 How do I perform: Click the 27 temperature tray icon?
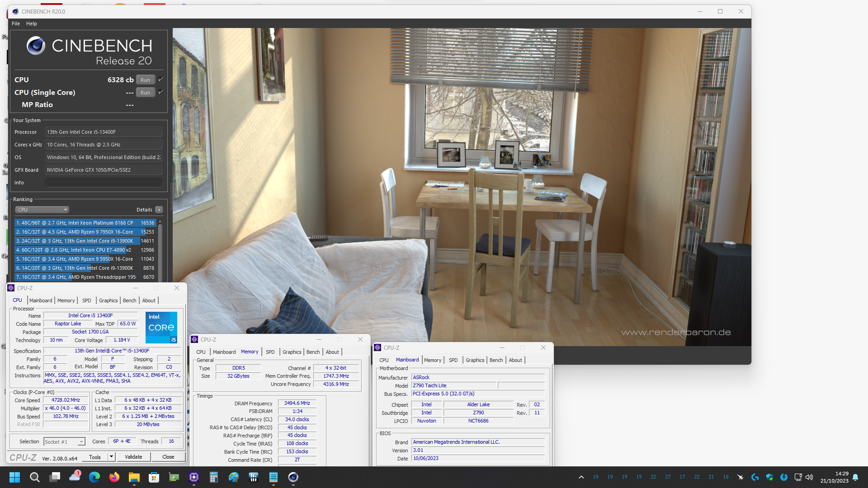pyautogui.click(x=668, y=477)
